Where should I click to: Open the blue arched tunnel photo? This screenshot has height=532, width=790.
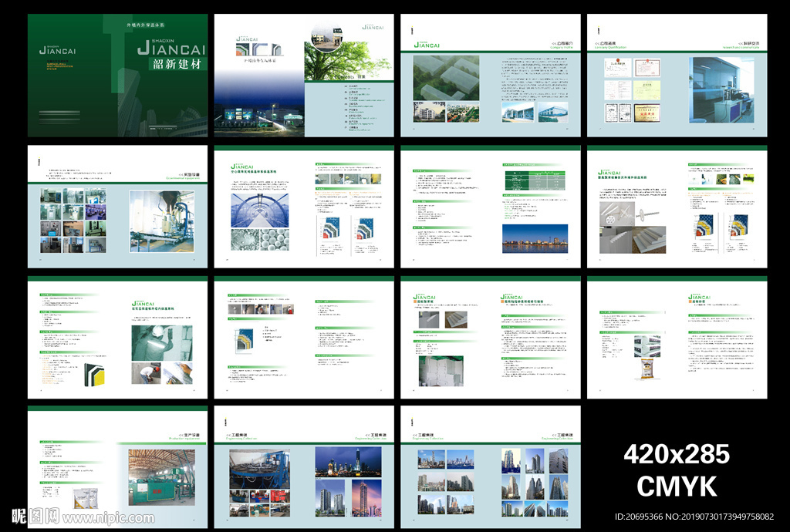[260, 208]
